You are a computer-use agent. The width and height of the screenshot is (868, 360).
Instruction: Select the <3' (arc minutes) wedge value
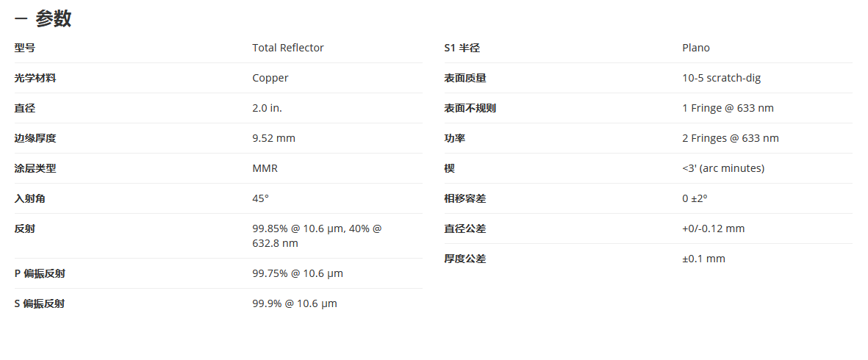click(x=723, y=169)
